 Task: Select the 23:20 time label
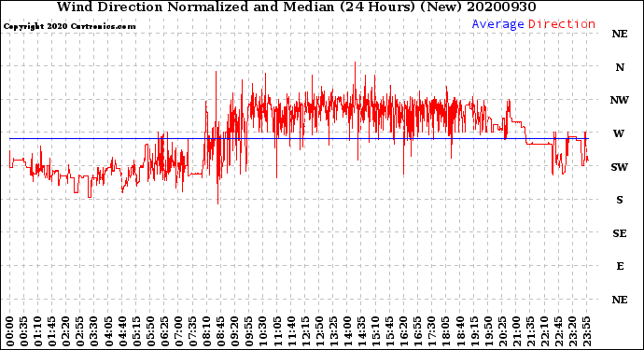[x=572, y=331]
